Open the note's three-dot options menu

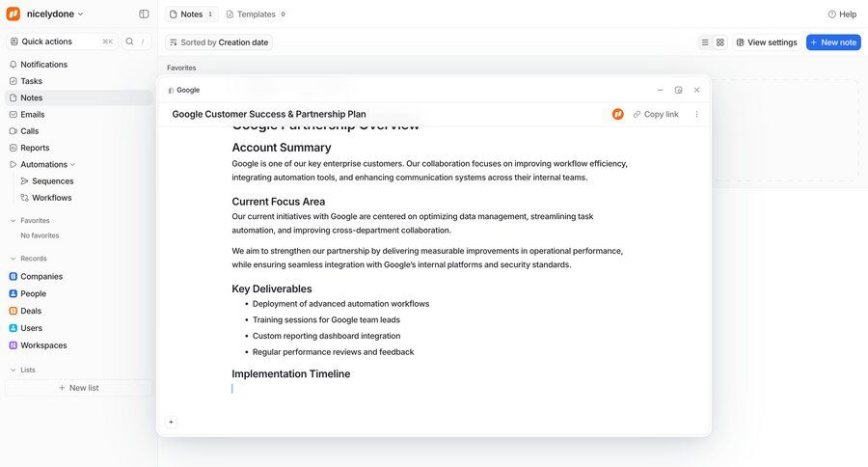click(697, 114)
